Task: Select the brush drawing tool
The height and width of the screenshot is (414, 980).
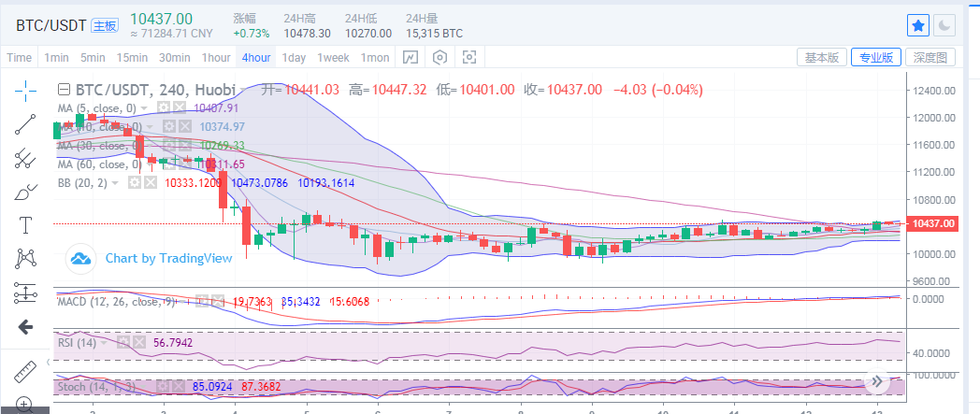Action: click(25, 191)
